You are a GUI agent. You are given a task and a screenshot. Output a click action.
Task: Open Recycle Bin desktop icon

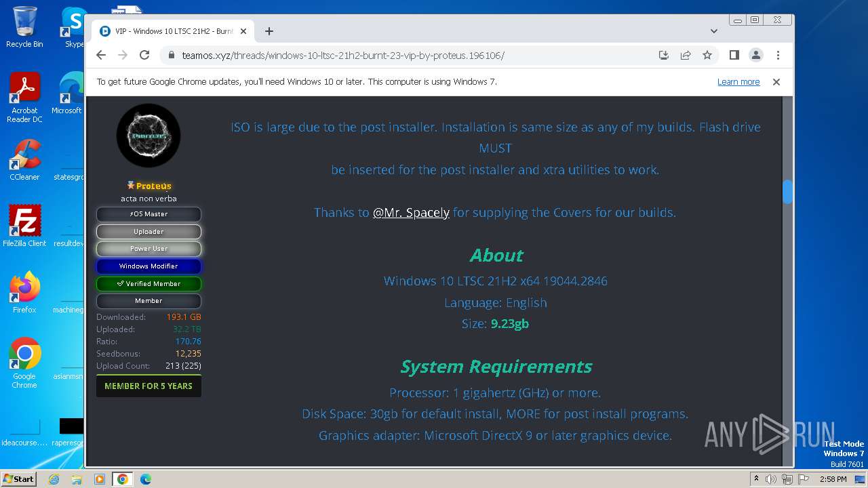point(24,27)
